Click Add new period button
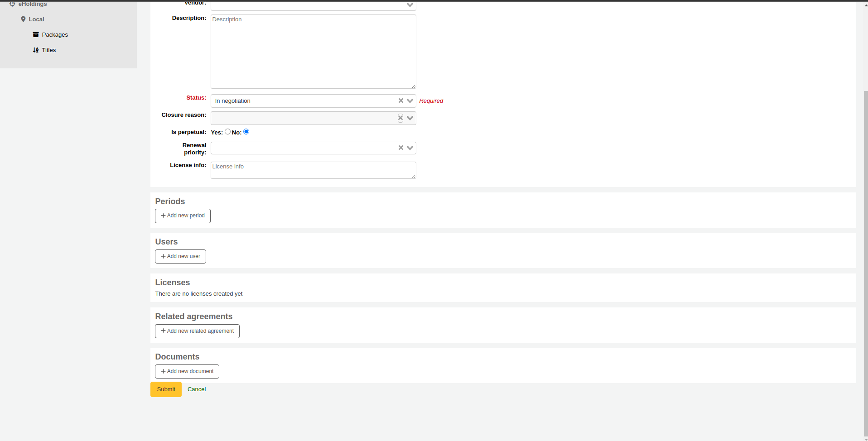 [x=183, y=216]
